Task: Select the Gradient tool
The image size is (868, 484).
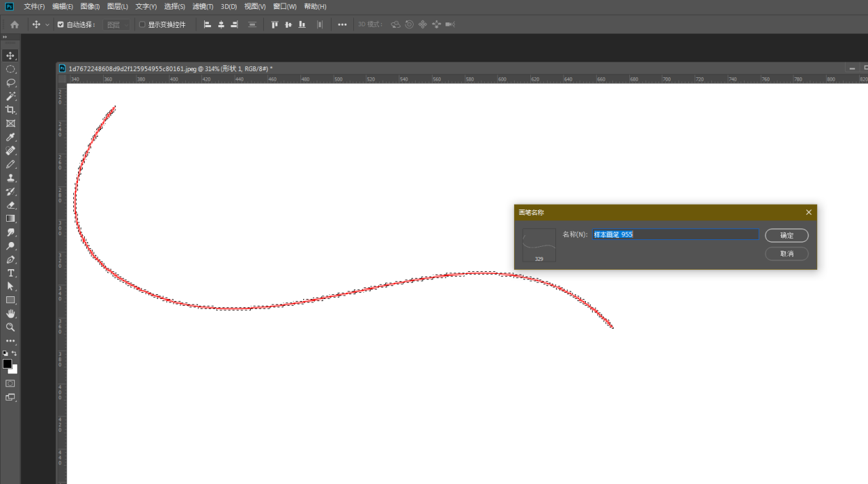Action: [x=10, y=218]
